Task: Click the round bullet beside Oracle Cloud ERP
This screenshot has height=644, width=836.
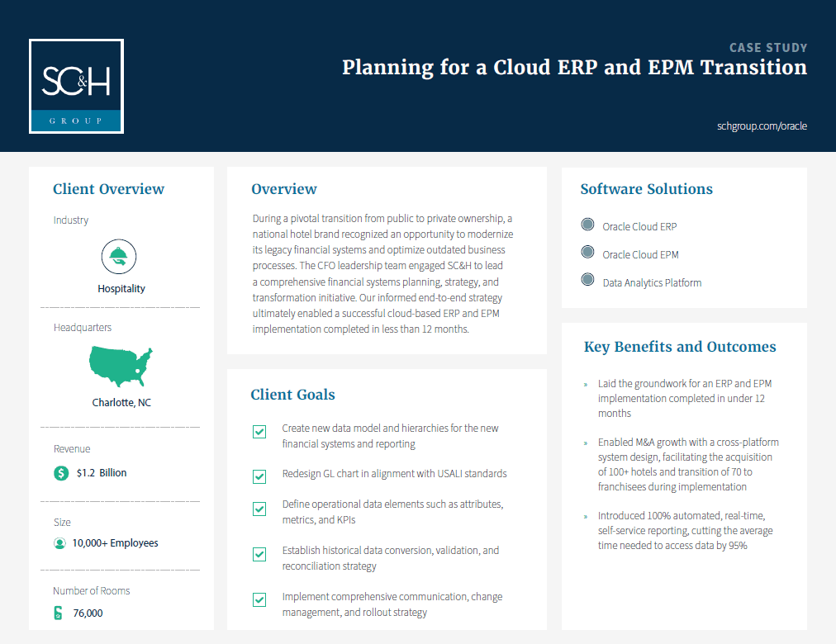Action: point(587,225)
